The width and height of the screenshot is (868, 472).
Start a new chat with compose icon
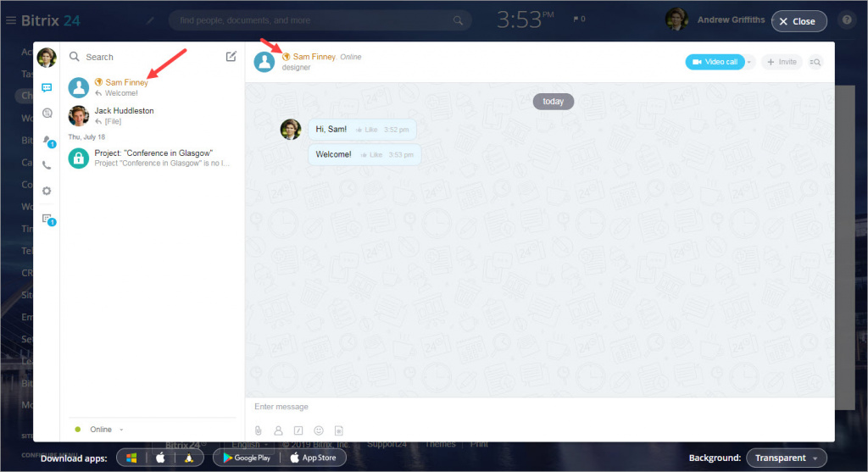pos(231,57)
